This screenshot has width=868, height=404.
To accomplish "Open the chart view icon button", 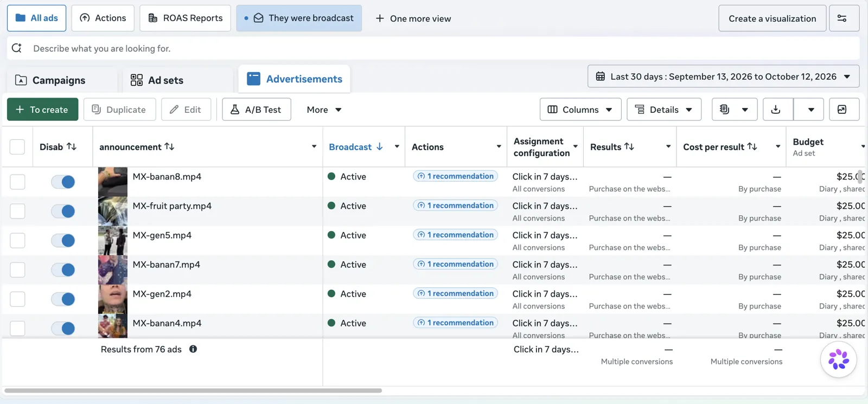I will 842,110.
